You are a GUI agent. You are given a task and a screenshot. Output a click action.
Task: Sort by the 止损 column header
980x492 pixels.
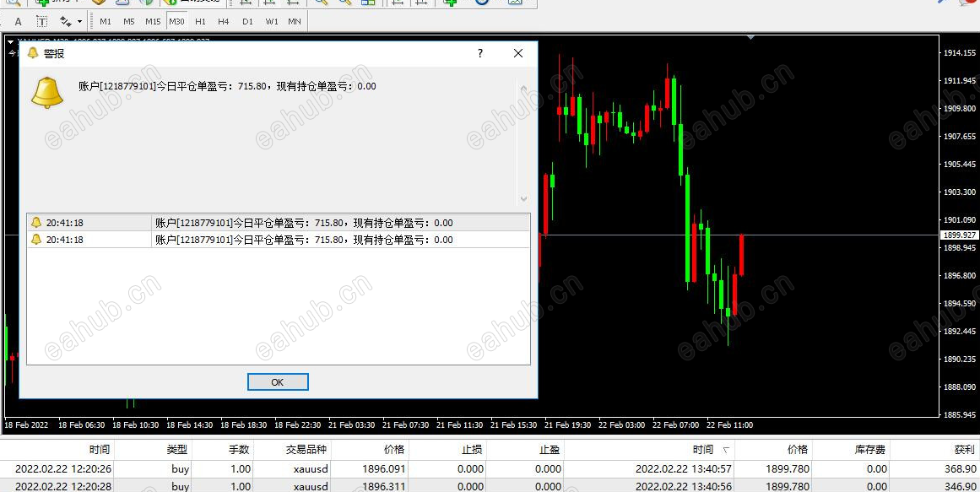pos(447,450)
